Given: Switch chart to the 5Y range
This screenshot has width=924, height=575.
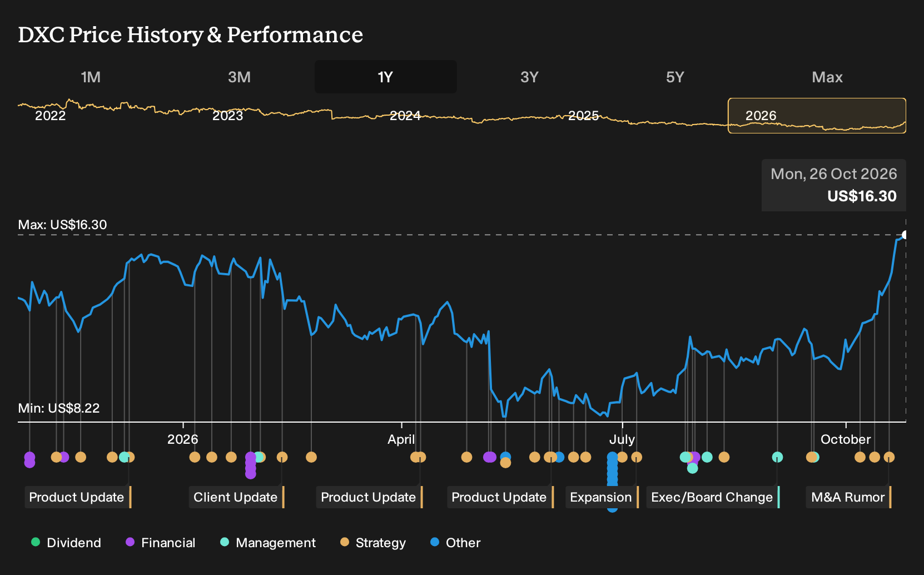Looking at the screenshot, I should pyautogui.click(x=675, y=77).
